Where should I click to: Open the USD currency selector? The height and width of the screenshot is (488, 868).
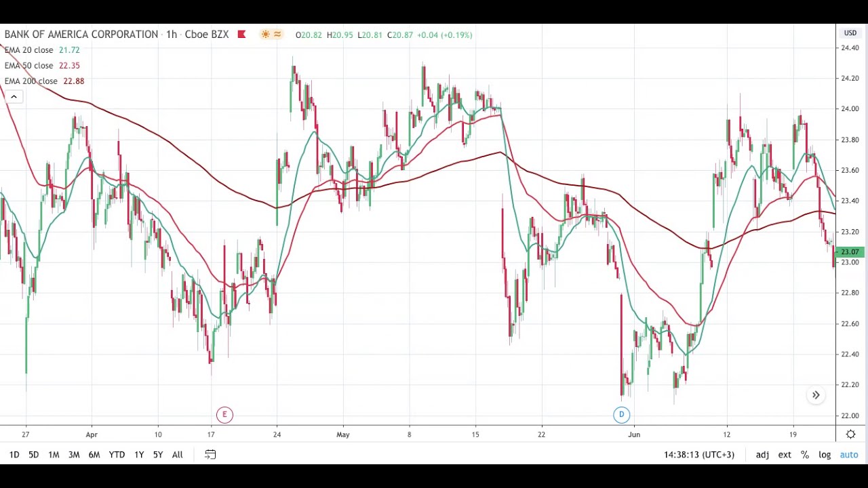click(850, 33)
